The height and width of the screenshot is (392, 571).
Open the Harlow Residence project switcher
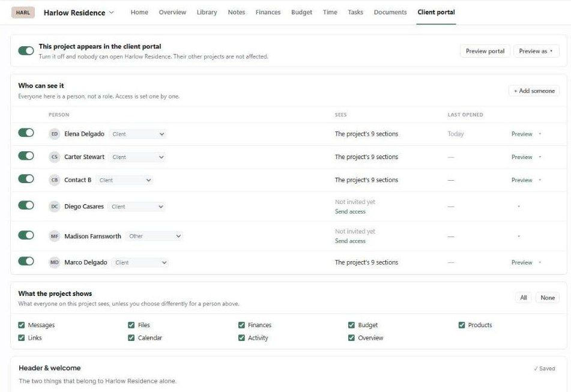coord(79,13)
